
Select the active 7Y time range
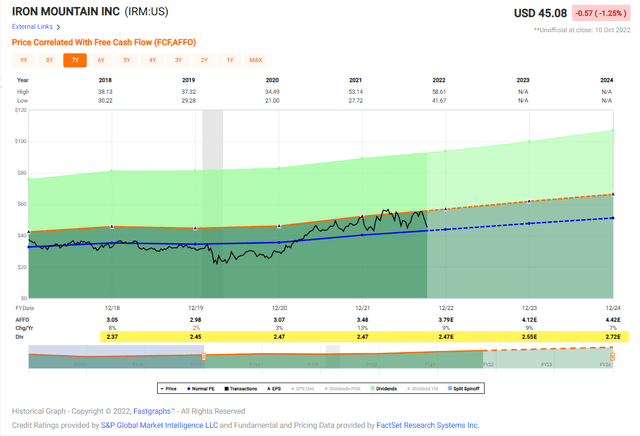pos(75,60)
